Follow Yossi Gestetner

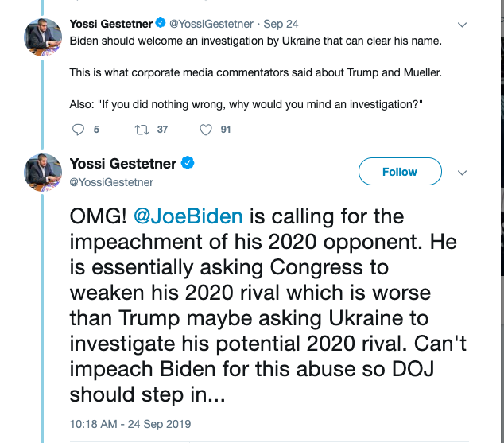(x=399, y=172)
